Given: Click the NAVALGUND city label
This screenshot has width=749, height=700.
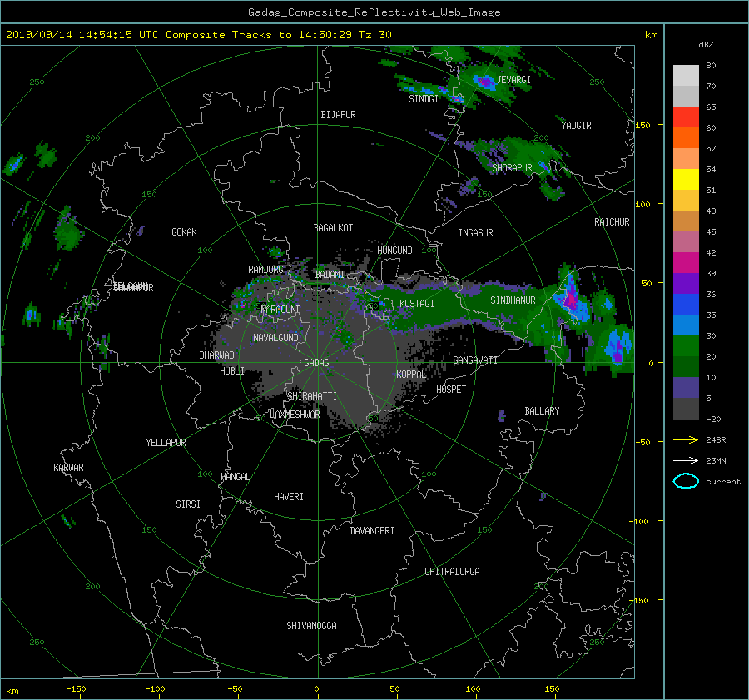Looking at the screenshot, I should pos(275,338).
